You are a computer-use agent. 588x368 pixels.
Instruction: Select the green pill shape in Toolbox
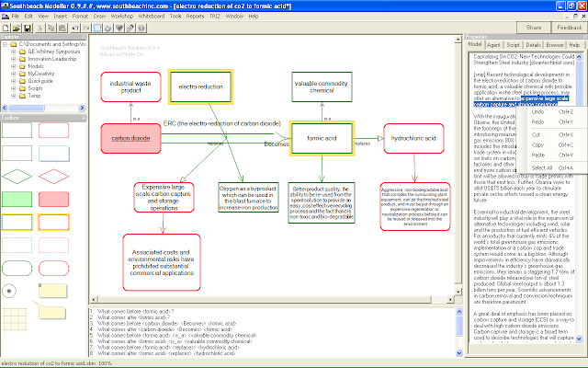pos(17,268)
